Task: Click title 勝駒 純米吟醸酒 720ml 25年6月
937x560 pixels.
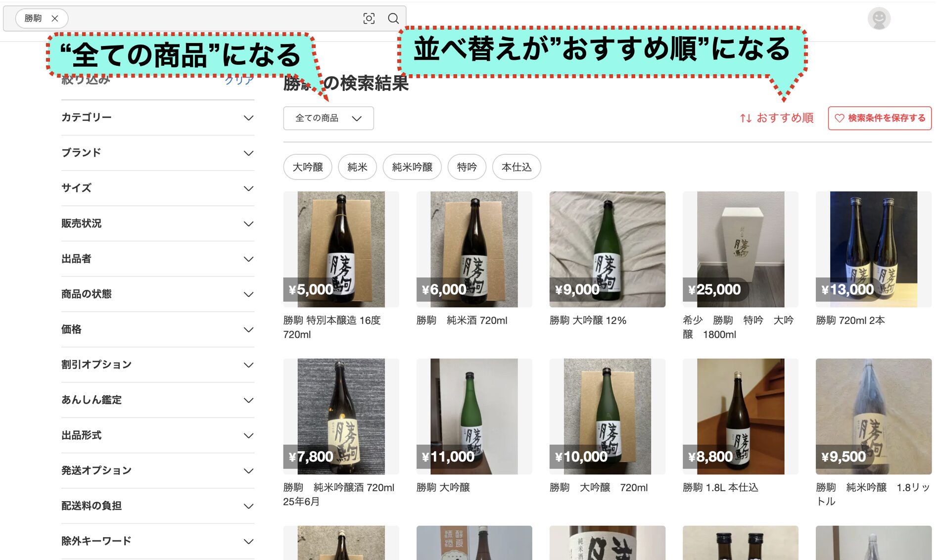Action: tap(339, 495)
